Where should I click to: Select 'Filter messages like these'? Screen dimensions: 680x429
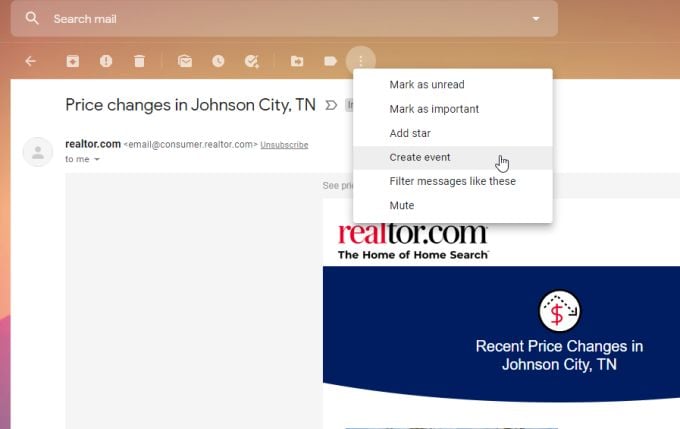[x=453, y=181]
